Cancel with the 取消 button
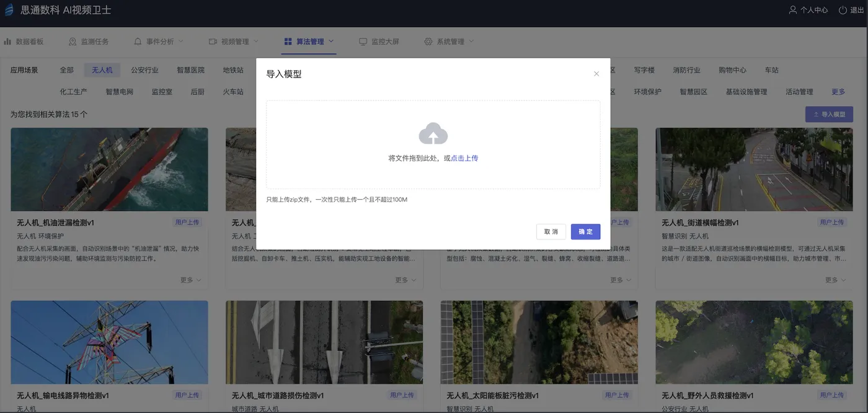 [551, 231]
